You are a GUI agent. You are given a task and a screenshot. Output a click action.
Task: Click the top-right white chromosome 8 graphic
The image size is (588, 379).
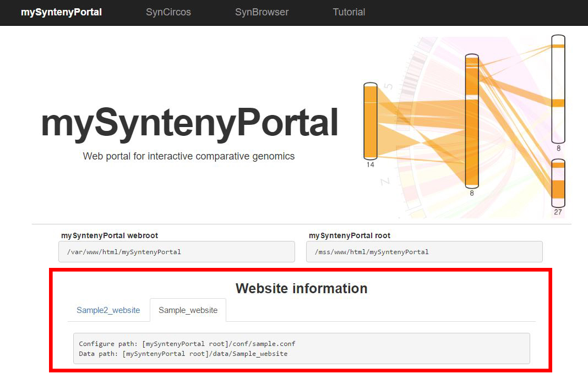click(558, 88)
